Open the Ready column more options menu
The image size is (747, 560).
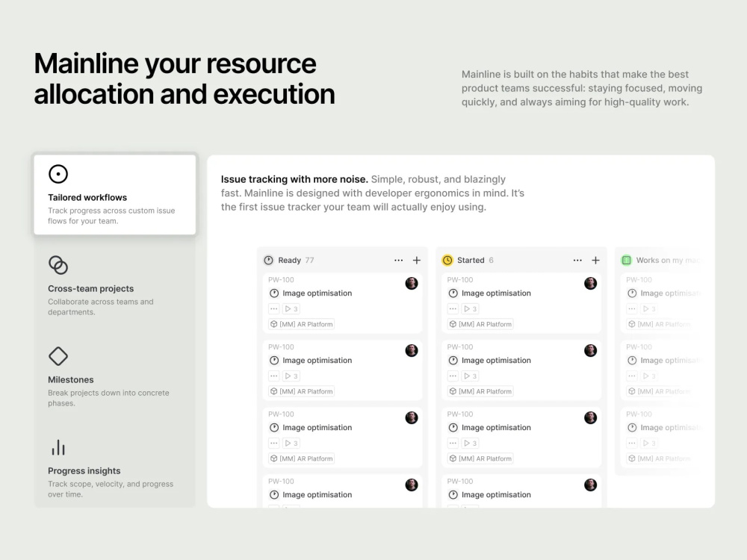coord(398,260)
